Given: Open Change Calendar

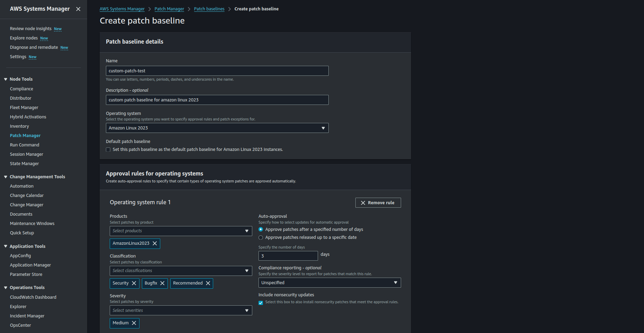Looking at the screenshot, I should 27,196.
